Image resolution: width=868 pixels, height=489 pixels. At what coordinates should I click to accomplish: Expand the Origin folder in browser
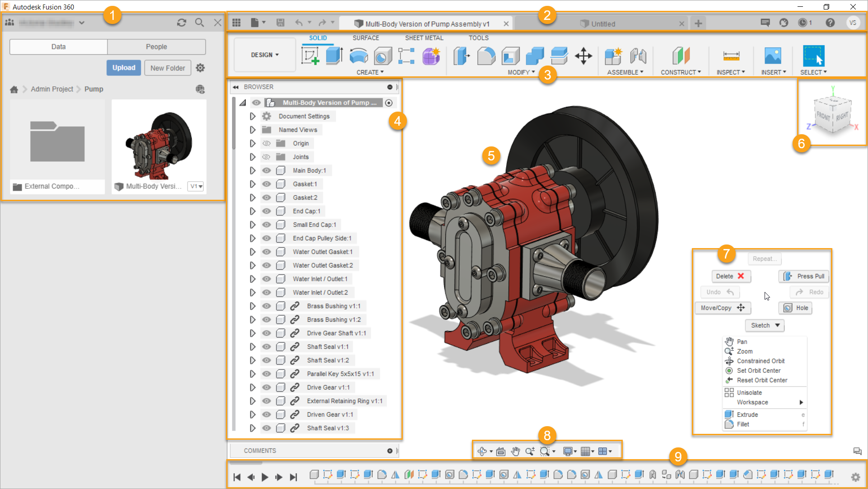coord(251,143)
